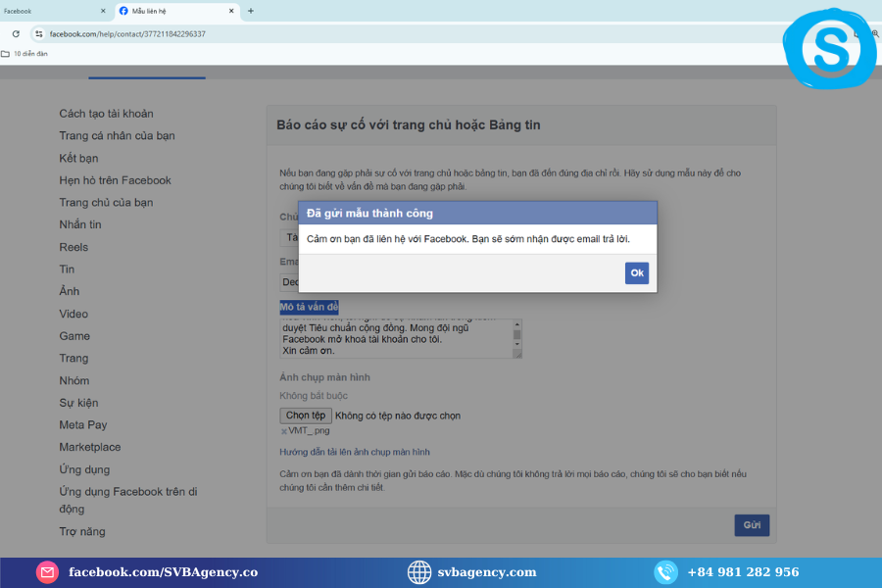This screenshot has width=882, height=588.
Task: Click the Facebook favicon on Mẫu liên hệ tab
Action: 123,11
